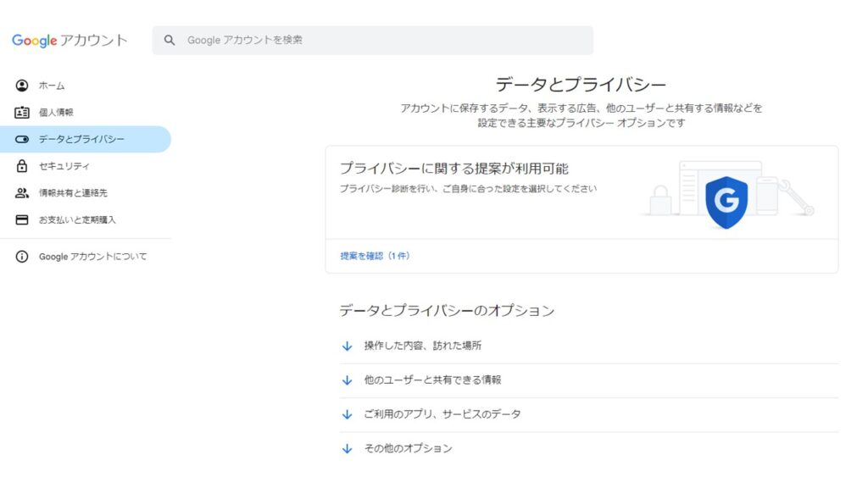The height and width of the screenshot is (488, 868).
Task: Jump to 操作した内容、訪れた場所
Action: click(x=422, y=346)
